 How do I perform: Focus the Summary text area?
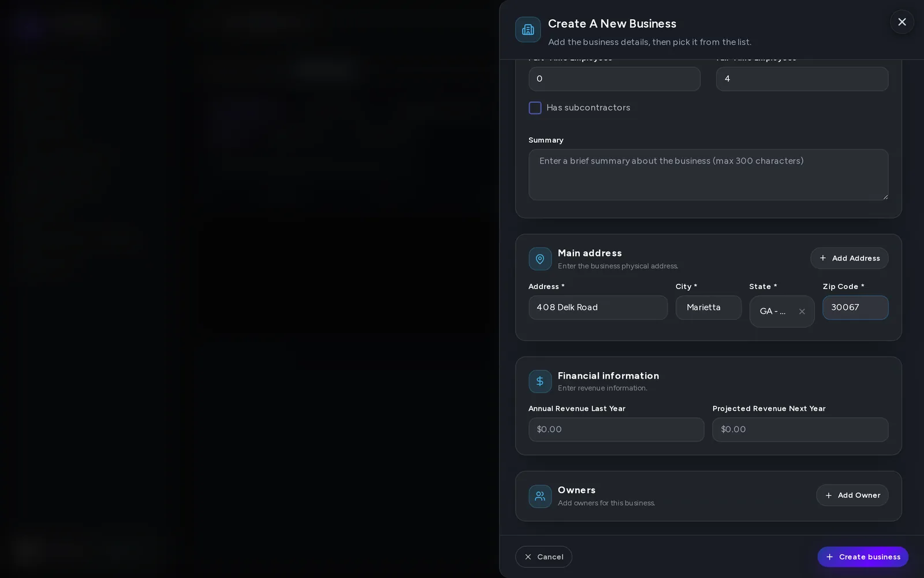tap(708, 175)
